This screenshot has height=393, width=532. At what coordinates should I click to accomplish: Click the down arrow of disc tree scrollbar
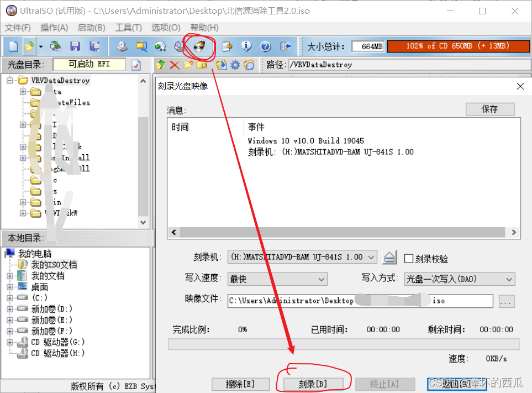pos(143,222)
